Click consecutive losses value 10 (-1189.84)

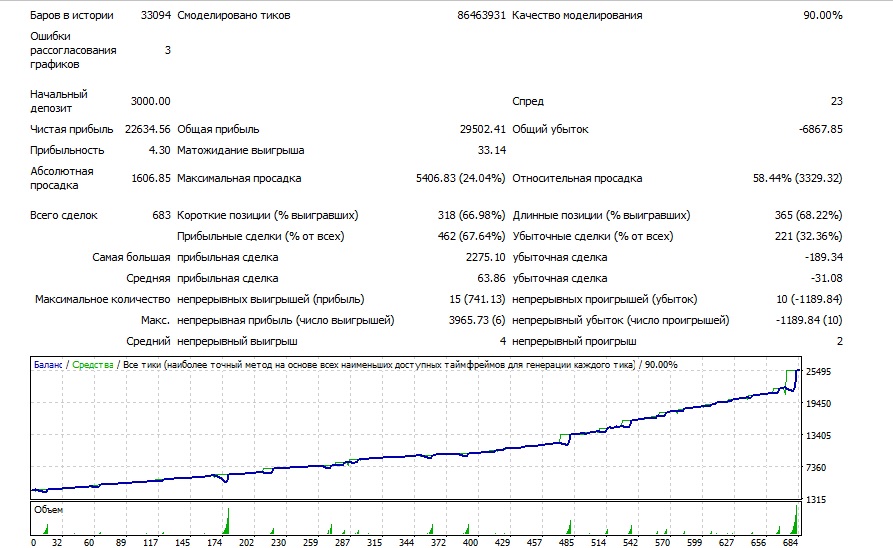[809, 299]
